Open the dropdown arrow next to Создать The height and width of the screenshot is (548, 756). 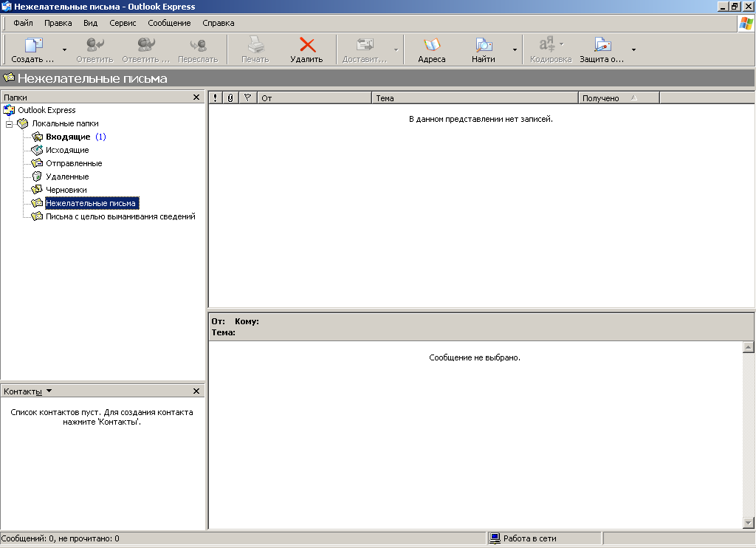pyautogui.click(x=65, y=49)
